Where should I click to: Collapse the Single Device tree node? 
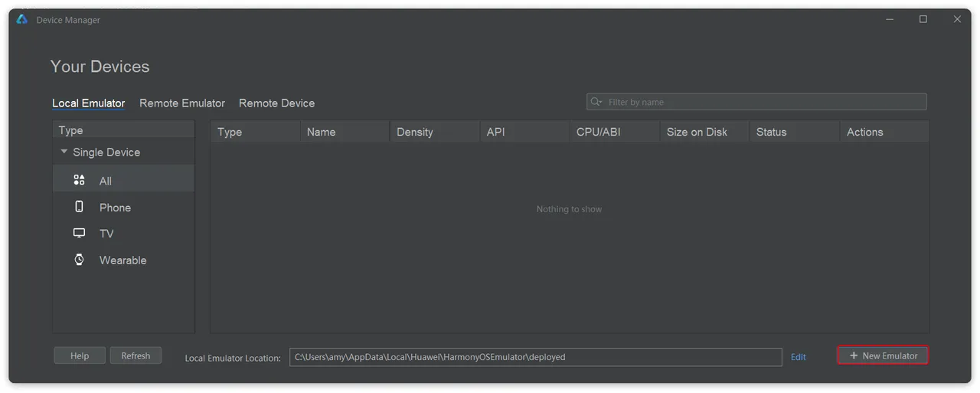(x=64, y=152)
